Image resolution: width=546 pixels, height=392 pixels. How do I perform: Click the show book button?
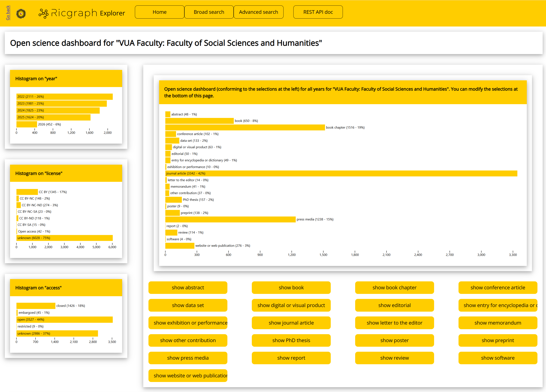click(x=291, y=288)
